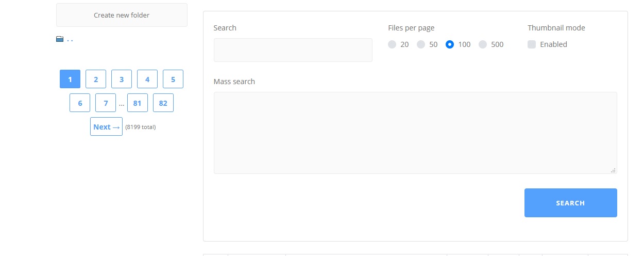
Task: Select 50 files per page
Action: pos(421,44)
